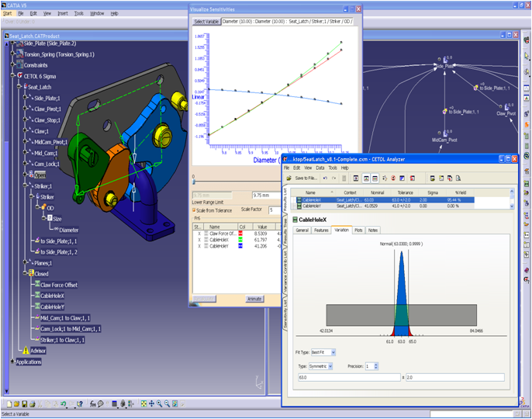Viewport: 532px width, 419px height.
Task: Toggle status X for CableHoleY sensitivity row
Action: [199, 246]
